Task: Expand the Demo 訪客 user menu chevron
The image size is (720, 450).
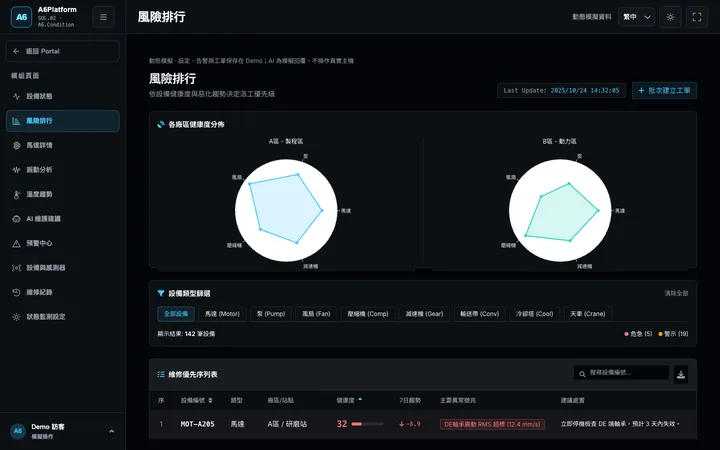Action: coord(112,431)
